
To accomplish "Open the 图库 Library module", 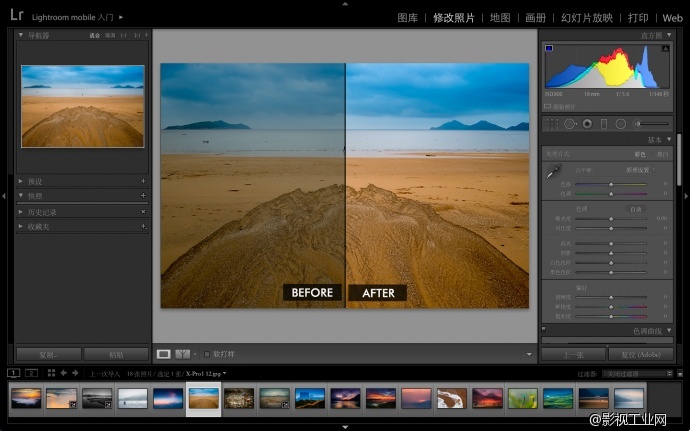I will [407, 18].
